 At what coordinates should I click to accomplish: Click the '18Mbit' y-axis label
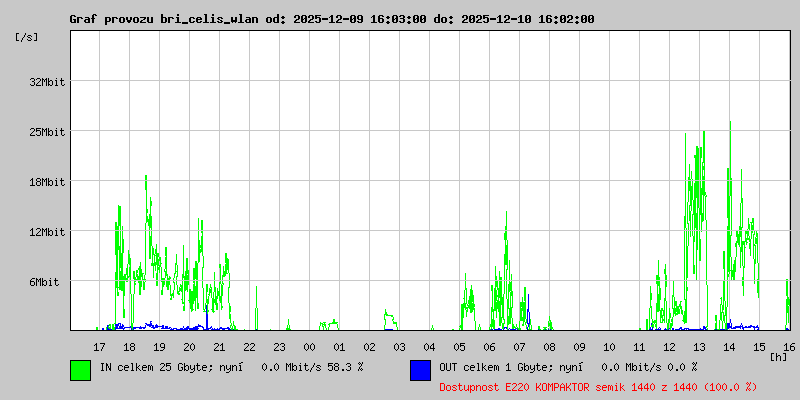click(47, 182)
